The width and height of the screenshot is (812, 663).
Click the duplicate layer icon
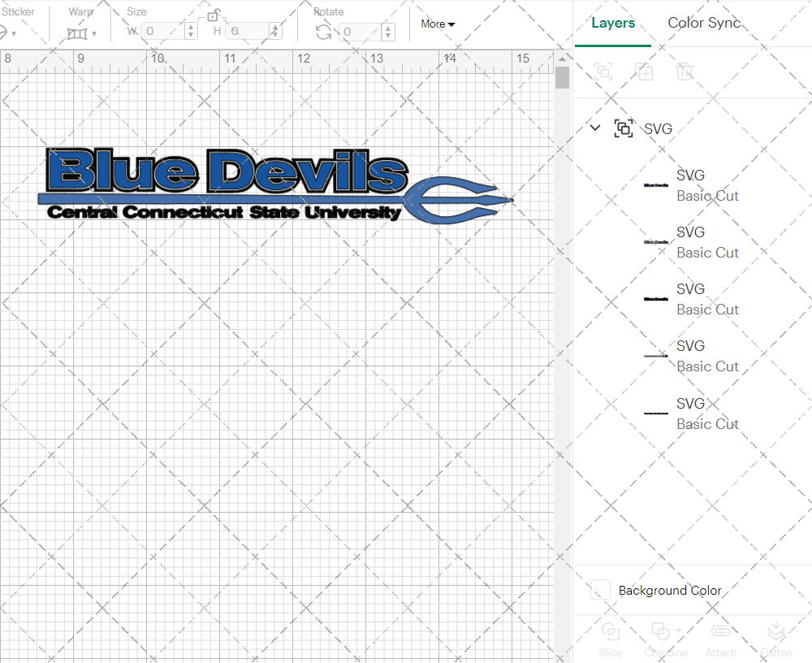[645, 71]
